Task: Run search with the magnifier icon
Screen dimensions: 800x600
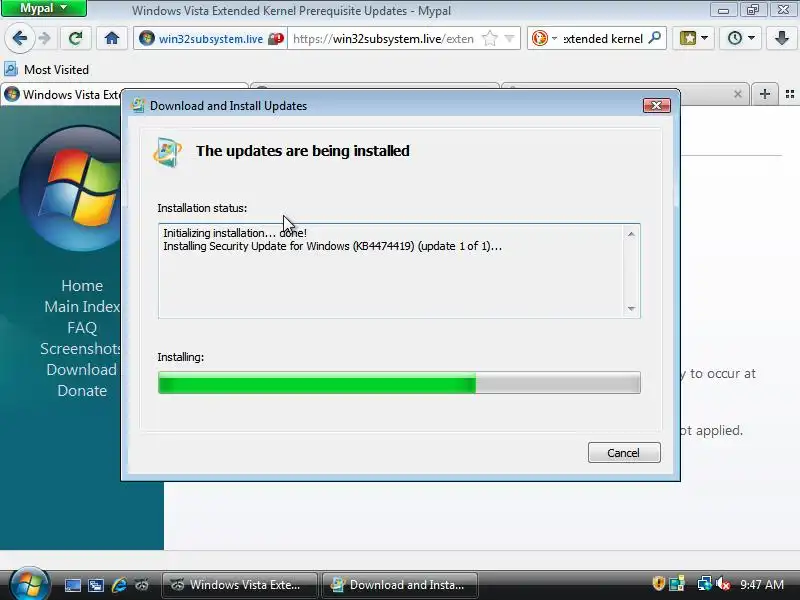Action: tap(655, 38)
